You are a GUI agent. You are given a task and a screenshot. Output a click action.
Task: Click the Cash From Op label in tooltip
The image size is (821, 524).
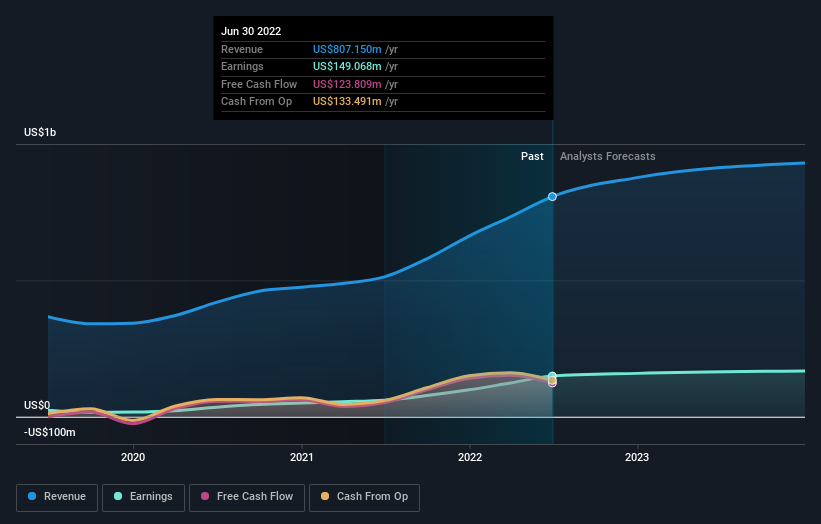257,102
